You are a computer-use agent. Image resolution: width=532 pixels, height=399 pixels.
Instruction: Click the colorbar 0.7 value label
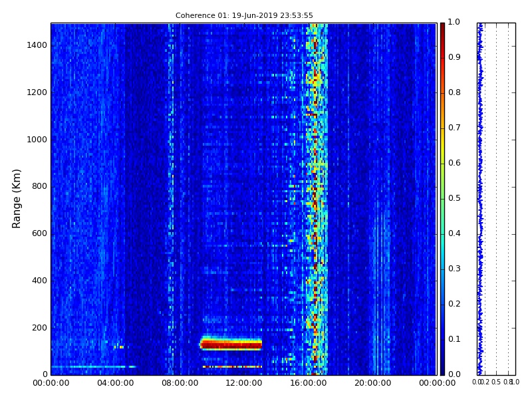pyautogui.click(x=454, y=128)
